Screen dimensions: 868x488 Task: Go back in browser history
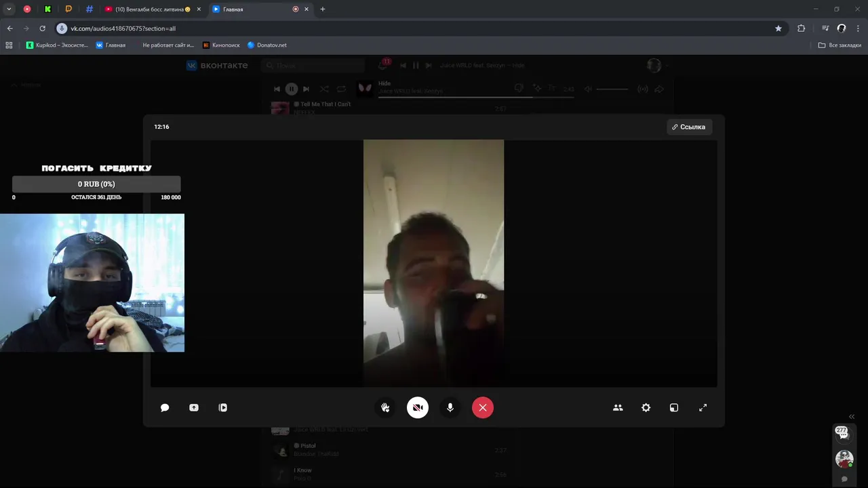[x=9, y=28]
